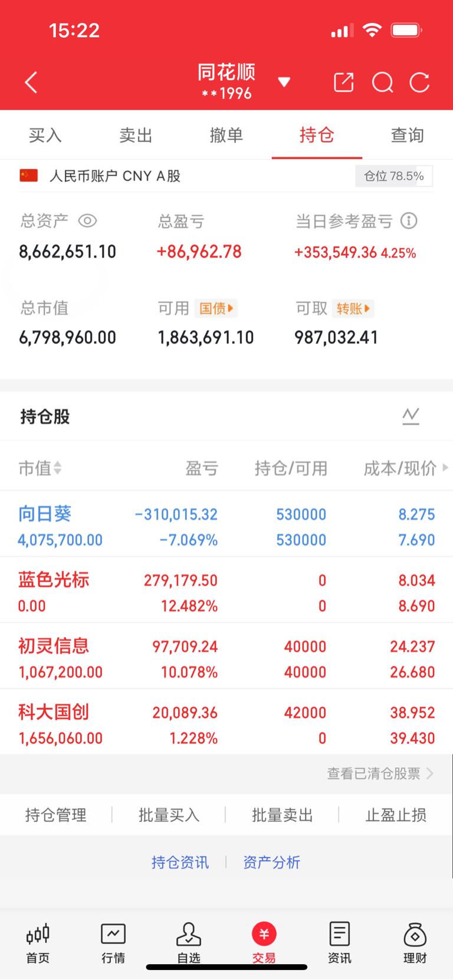
Task: Open 理财 in bottom navigation
Action: tap(415, 943)
